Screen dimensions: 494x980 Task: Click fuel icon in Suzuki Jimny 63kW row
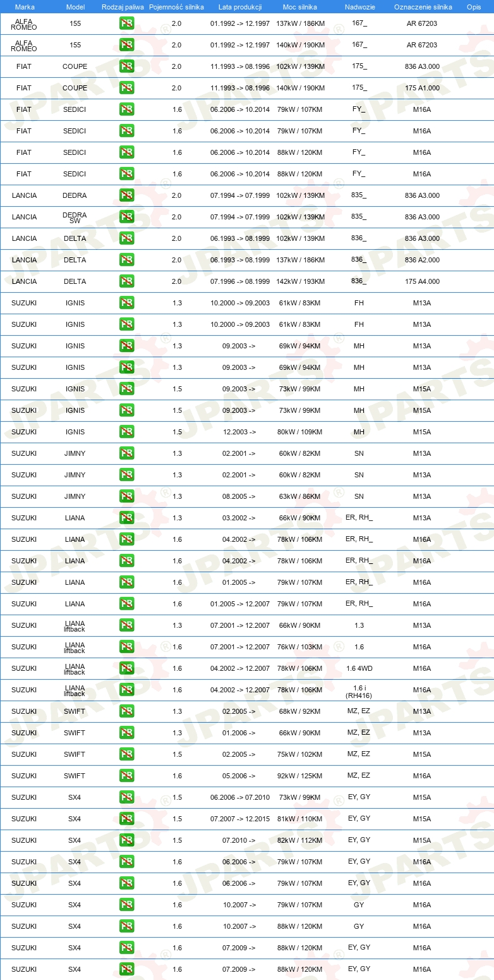[x=126, y=496]
